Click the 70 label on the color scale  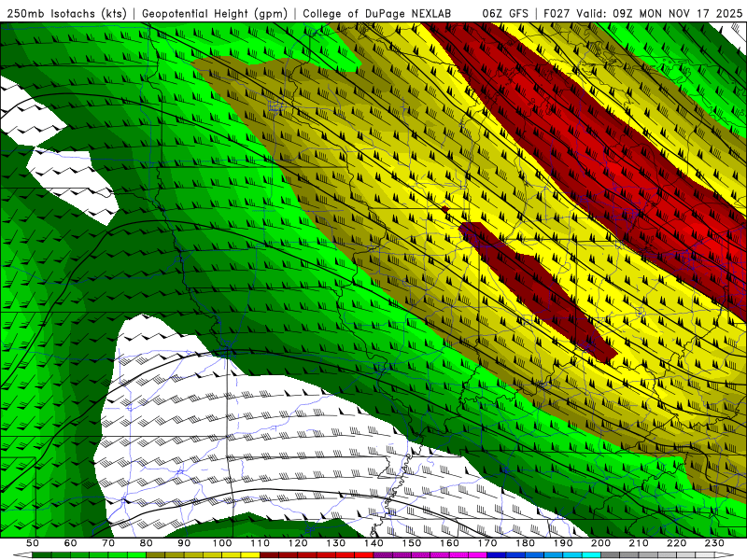(x=108, y=543)
